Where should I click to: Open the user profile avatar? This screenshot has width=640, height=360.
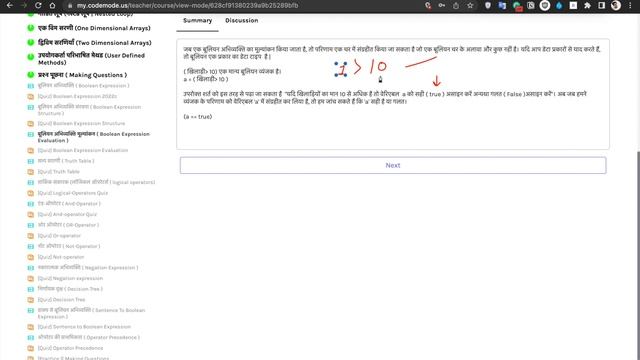(x=616, y=5)
